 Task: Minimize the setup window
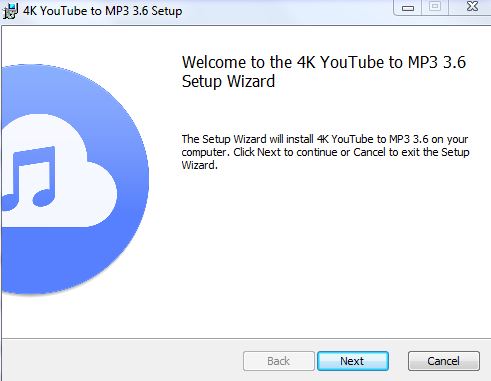point(408,8)
